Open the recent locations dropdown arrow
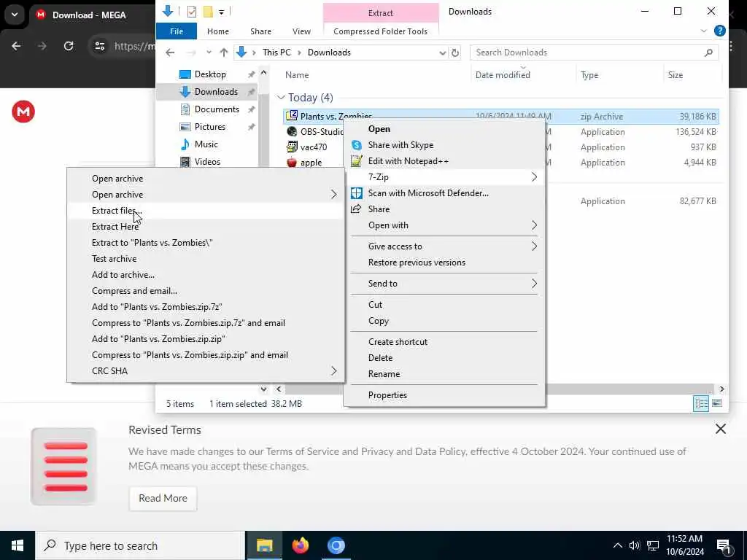 [x=209, y=52]
